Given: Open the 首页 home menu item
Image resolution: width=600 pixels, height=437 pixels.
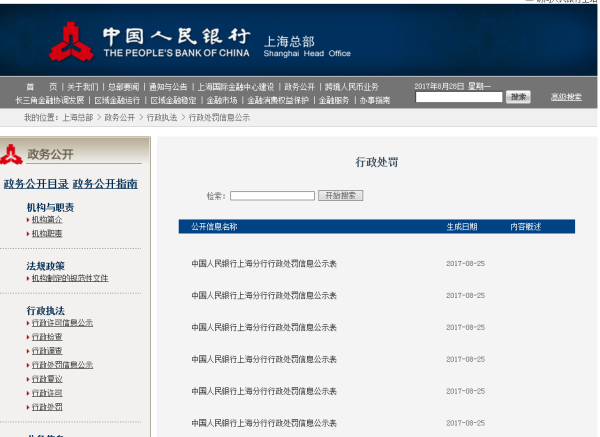Looking at the screenshot, I should (41, 87).
